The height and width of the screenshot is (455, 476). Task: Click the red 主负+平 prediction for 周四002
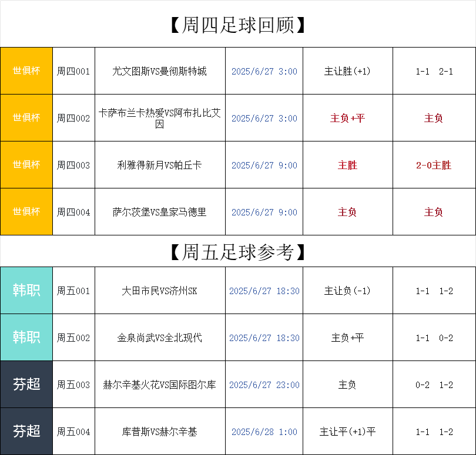(348, 117)
